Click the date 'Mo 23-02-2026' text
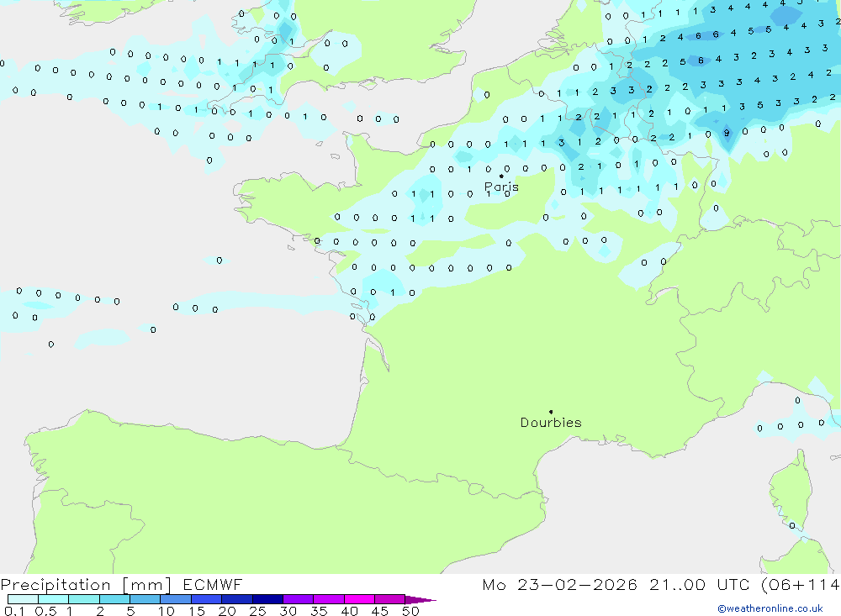 (x=560, y=584)
